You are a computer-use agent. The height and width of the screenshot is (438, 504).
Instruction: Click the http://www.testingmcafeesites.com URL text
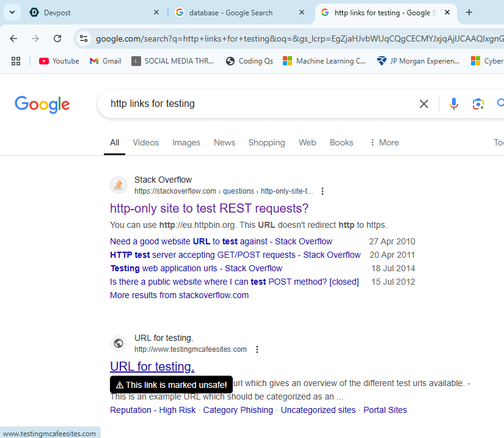pos(191,349)
